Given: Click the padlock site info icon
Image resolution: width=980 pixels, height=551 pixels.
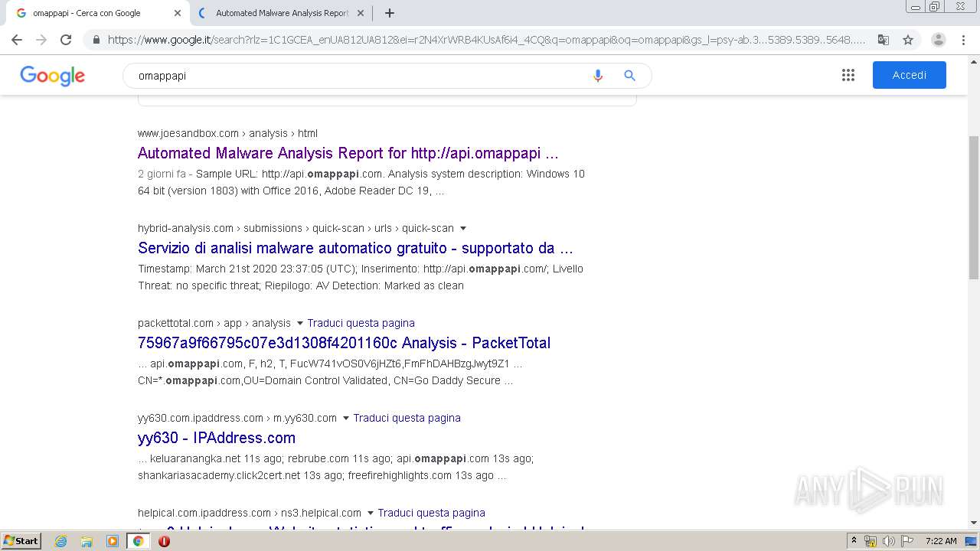Looking at the screenshot, I should [96, 40].
